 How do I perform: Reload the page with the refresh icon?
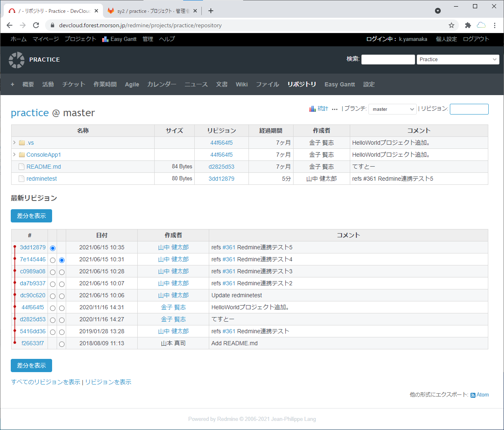[x=36, y=25]
